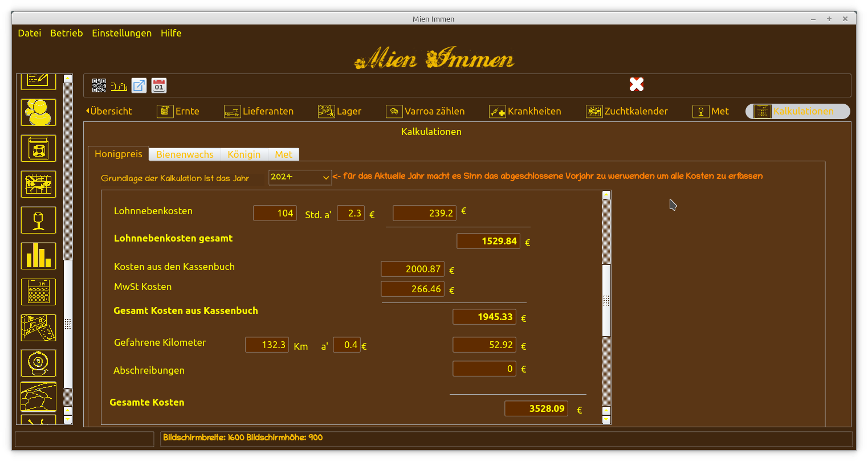868x462 pixels.
Task: Click the QR code icon in toolbar
Action: point(99,85)
